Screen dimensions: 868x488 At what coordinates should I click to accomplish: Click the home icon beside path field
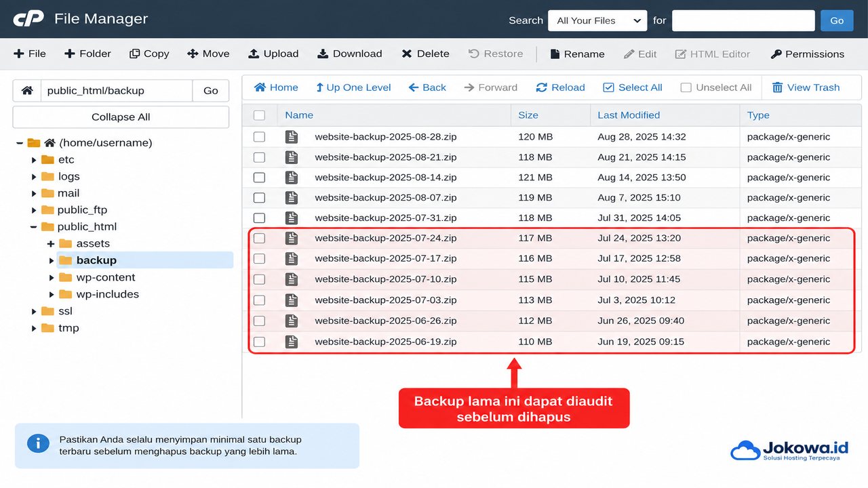click(x=27, y=90)
